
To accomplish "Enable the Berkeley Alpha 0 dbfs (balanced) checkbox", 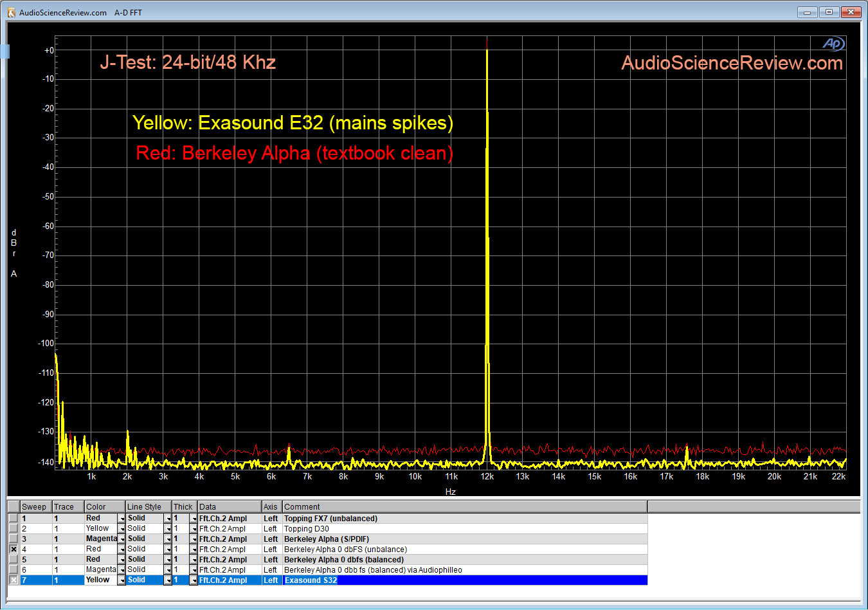I will (13, 559).
